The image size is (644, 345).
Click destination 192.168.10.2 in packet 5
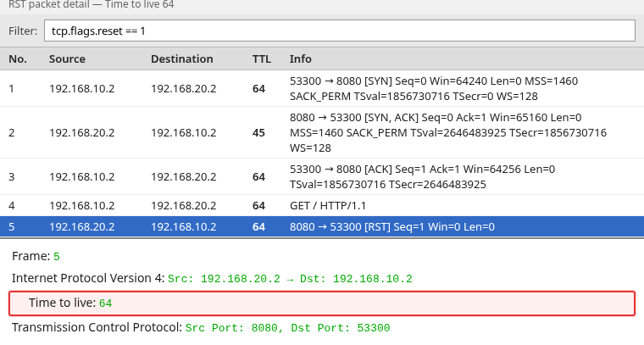click(184, 226)
